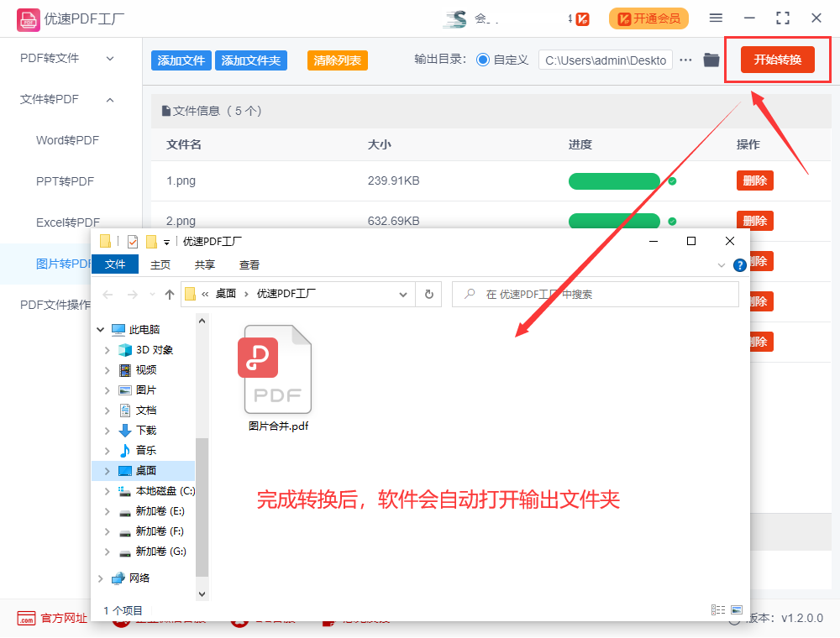Viewport: 840px width, 638px height.
Task: Click the 清除列表 button
Action: point(338,60)
